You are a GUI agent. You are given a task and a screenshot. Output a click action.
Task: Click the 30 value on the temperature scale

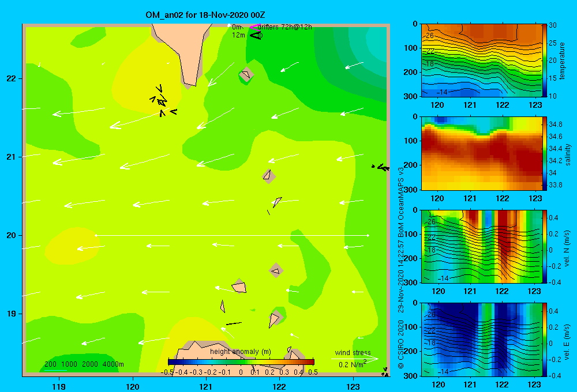click(x=553, y=25)
